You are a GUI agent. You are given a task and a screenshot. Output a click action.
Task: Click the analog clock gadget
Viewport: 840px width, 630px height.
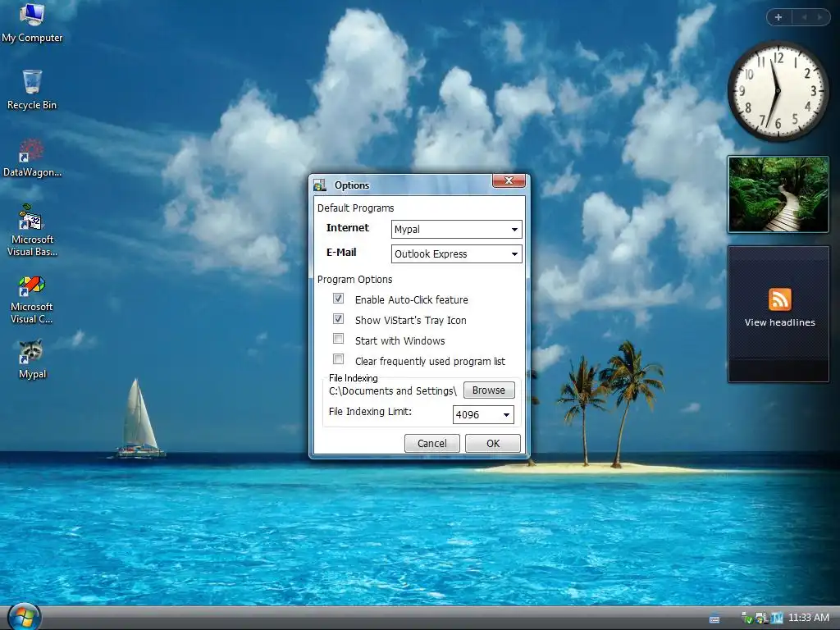tap(778, 91)
